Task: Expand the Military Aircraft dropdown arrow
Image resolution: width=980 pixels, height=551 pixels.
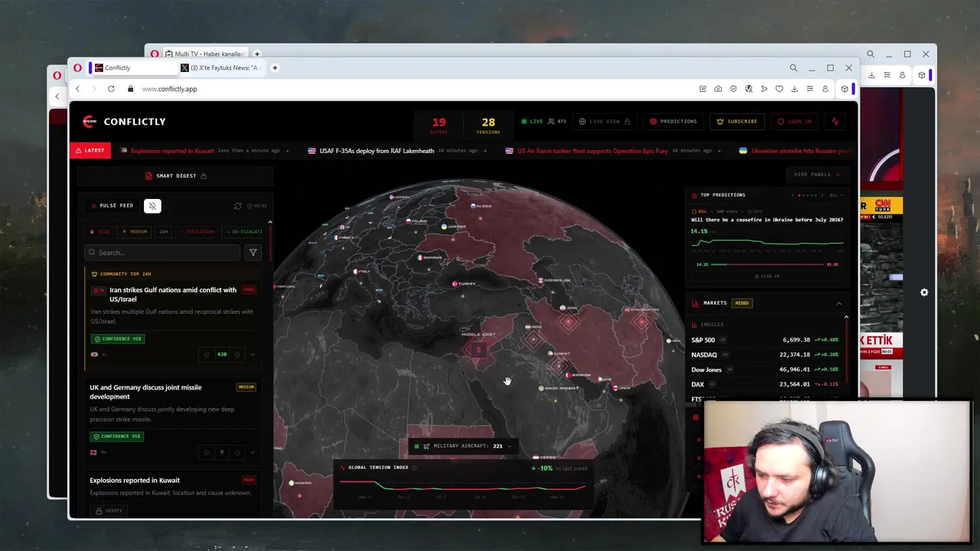Action: 509,446
